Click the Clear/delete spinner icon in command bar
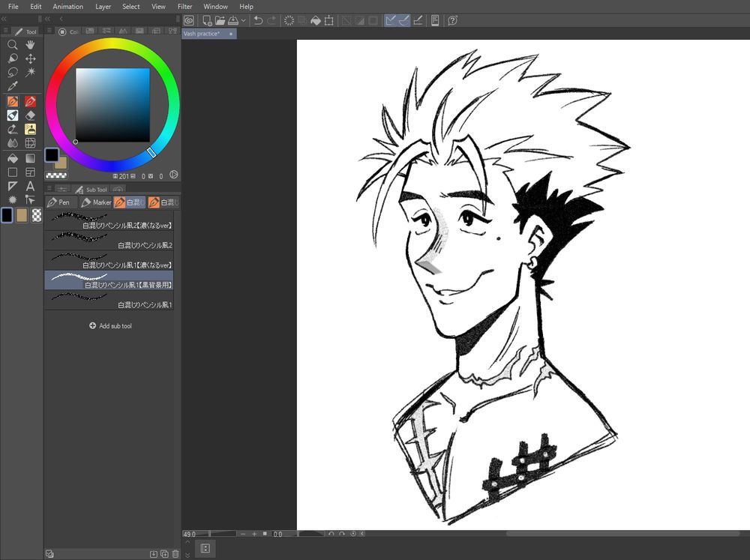The width and height of the screenshot is (750, 560). pos(289,20)
